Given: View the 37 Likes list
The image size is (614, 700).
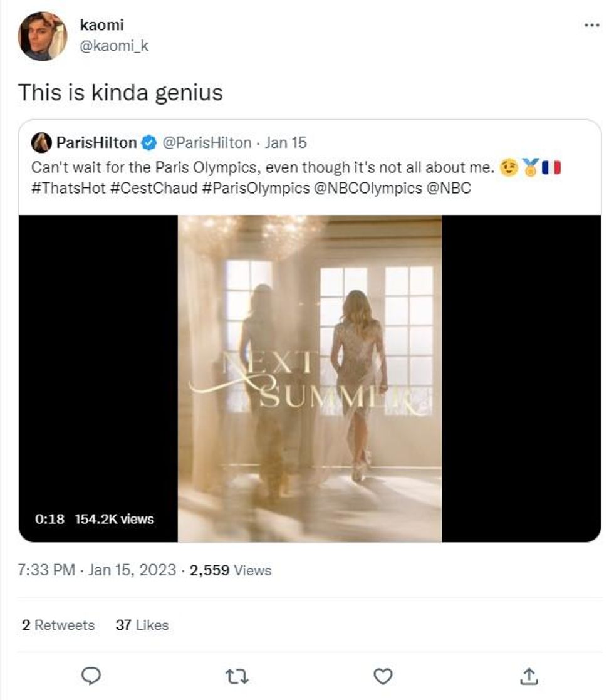Looking at the screenshot, I should tap(142, 625).
